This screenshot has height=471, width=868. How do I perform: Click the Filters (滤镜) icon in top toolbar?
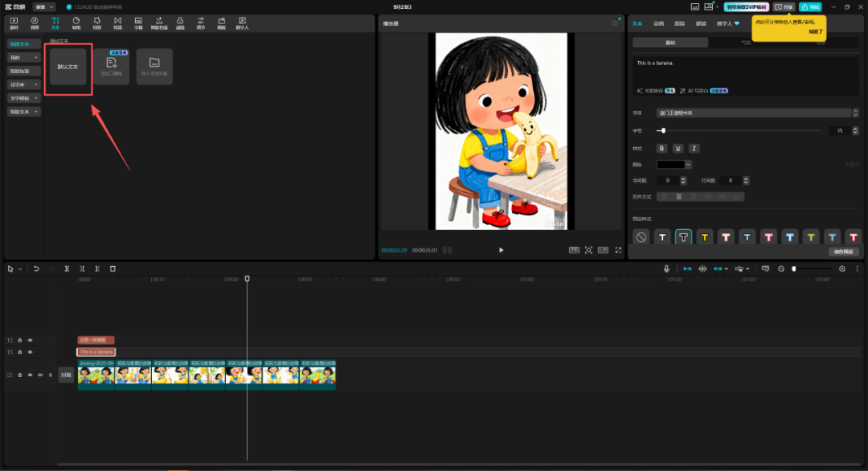[x=180, y=23]
